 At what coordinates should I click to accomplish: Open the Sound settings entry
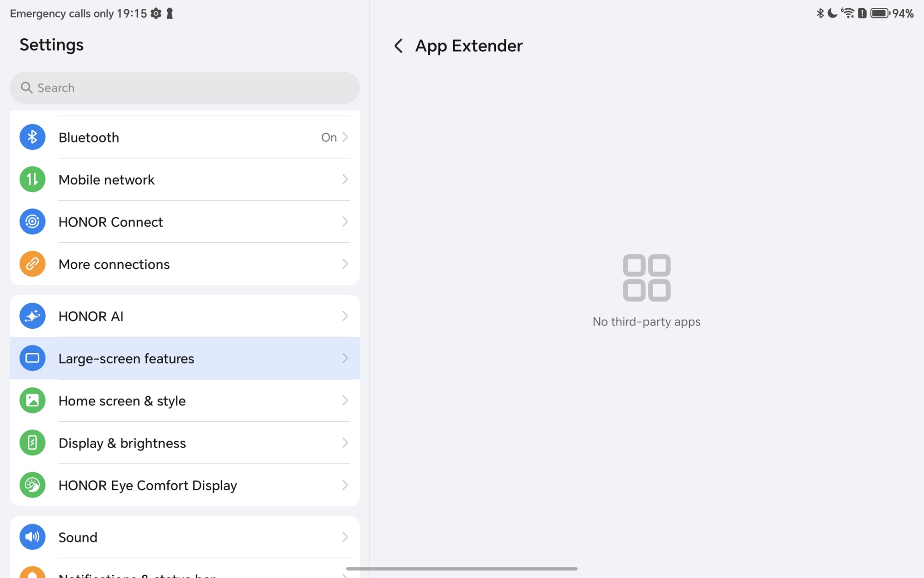(x=78, y=537)
